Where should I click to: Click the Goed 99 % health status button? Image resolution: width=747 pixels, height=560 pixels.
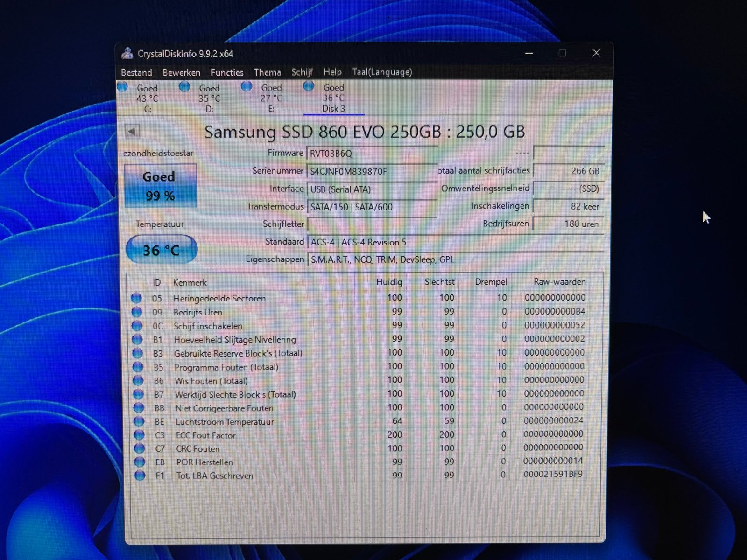pyautogui.click(x=160, y=186)
